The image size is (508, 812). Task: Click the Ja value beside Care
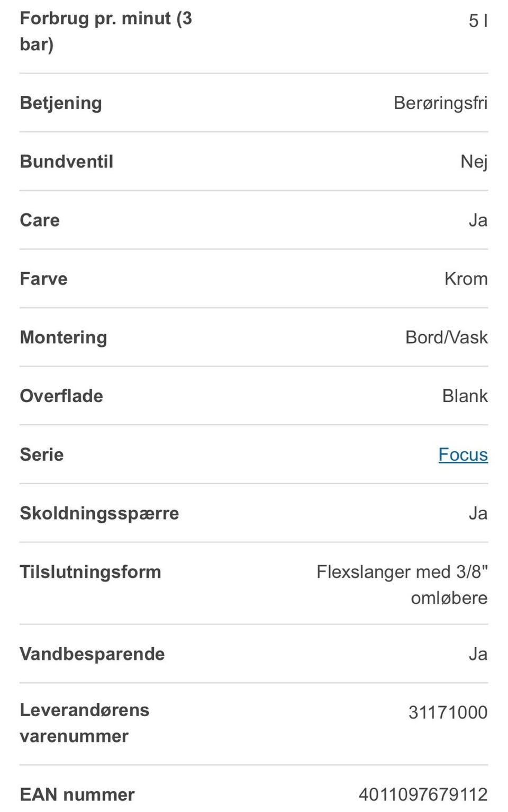pos(478,220)
